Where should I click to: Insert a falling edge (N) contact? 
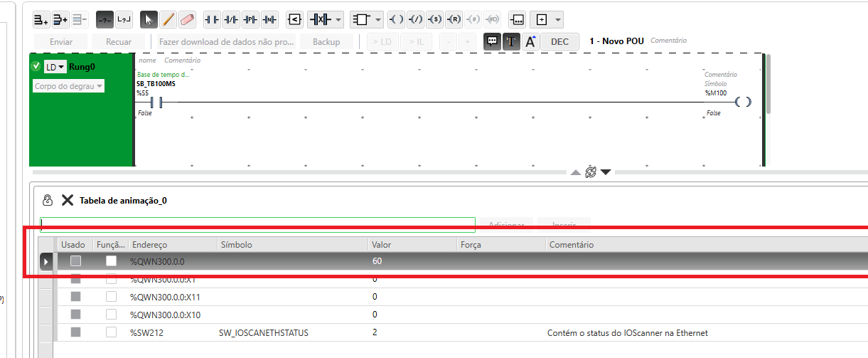(269, 19)
